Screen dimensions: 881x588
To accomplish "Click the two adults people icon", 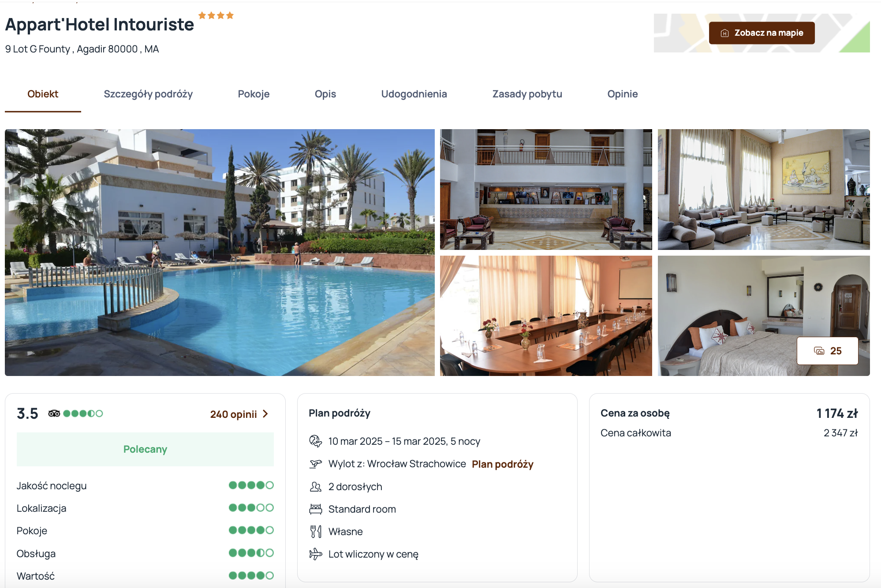I will 316,487.
